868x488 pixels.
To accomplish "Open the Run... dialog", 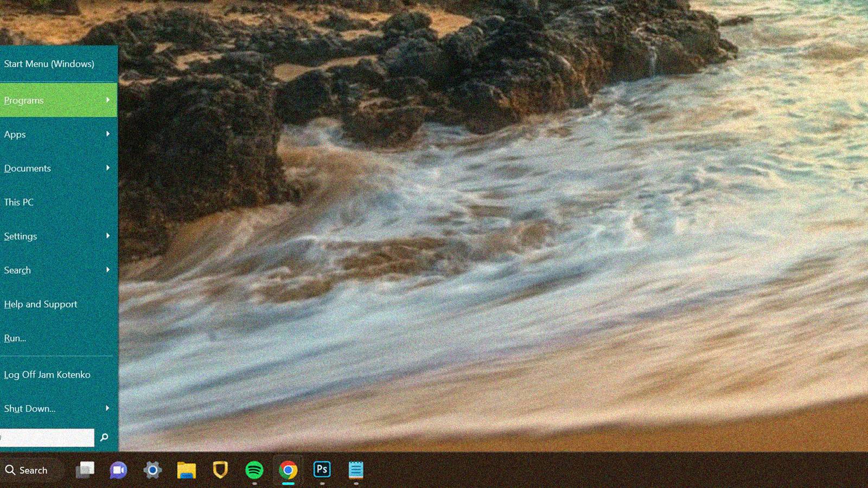I will (x=15, y=338).
